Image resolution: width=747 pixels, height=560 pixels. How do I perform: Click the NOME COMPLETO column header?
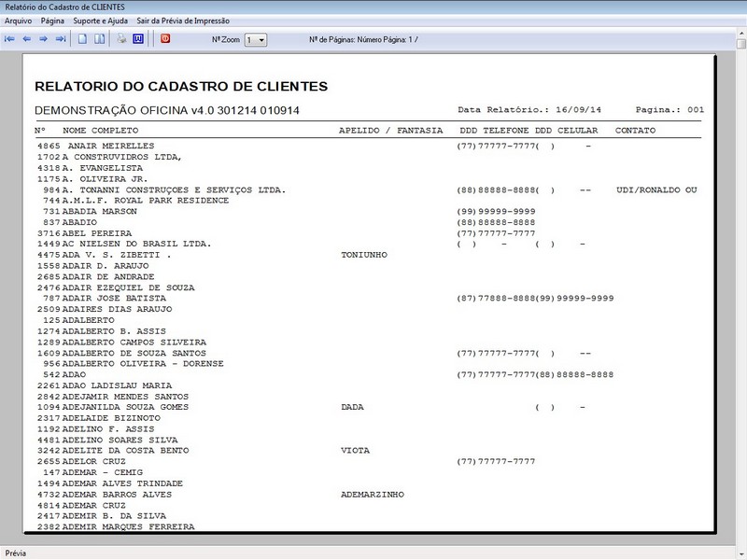[x=101, y=131]
